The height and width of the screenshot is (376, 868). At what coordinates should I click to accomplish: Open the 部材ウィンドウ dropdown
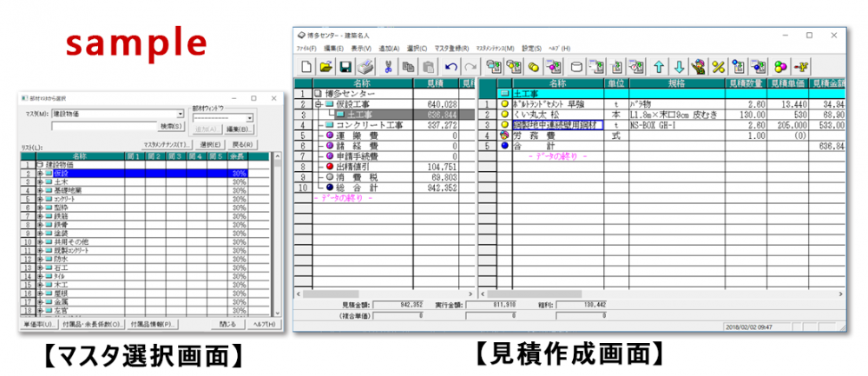(250, 118)
